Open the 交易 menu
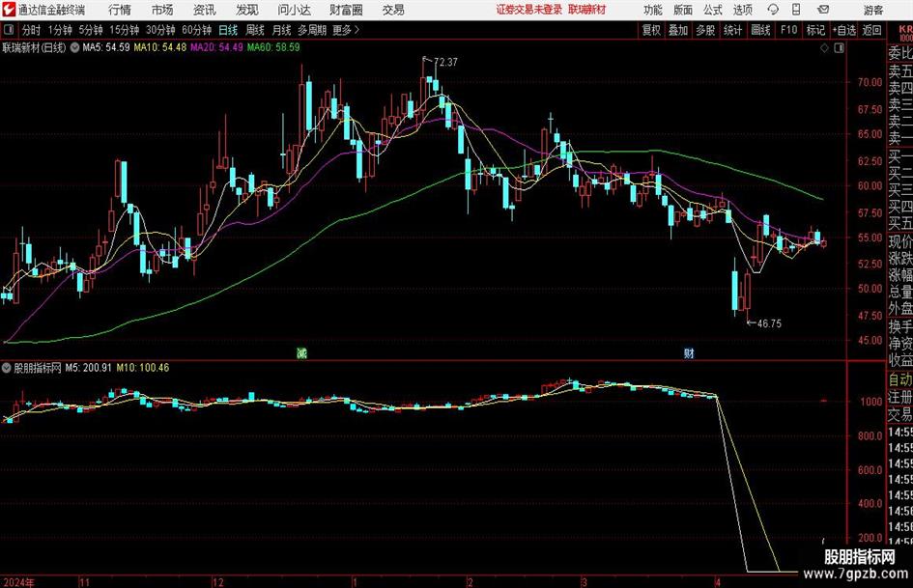Screen dimensions: 913x588 393,10
